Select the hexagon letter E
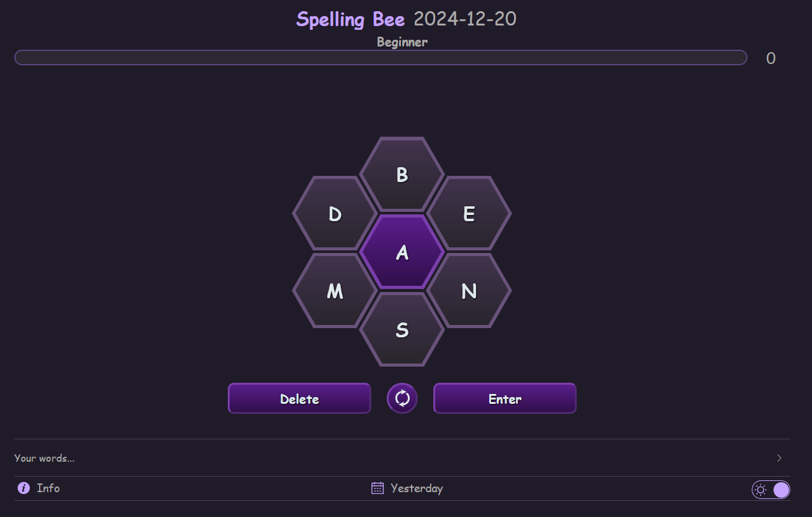The width and height of the screenshot is (812, 517). pos(469,213)
